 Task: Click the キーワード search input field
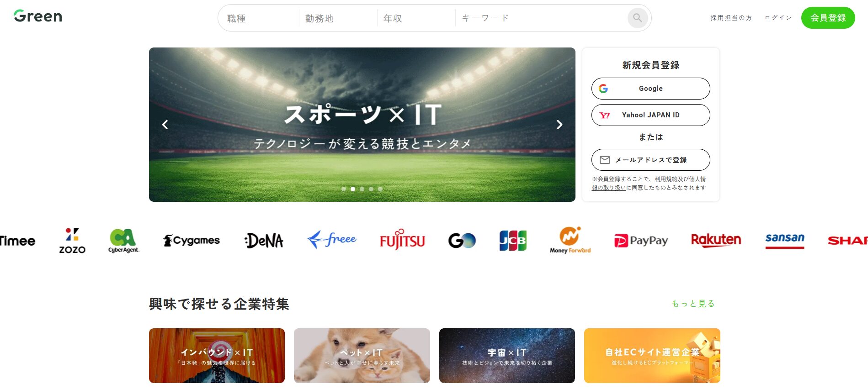pyautogui.click(x=542, y=18)
